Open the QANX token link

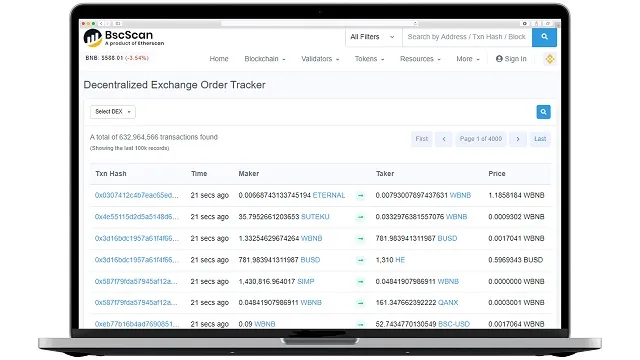click(x=448, y=303)
